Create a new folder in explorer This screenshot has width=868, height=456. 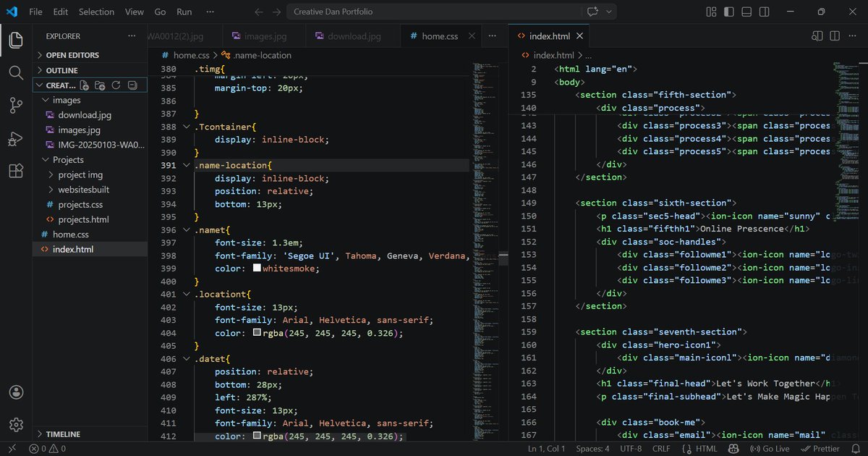click(x=101, y=85)
